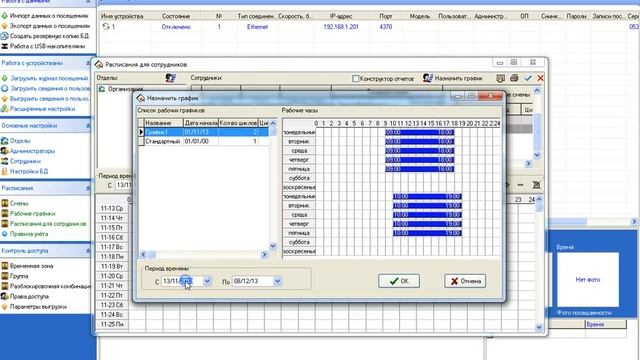Open Параметры выгрузки item
This screenshot has height=360, width=640.
[38, 307]
